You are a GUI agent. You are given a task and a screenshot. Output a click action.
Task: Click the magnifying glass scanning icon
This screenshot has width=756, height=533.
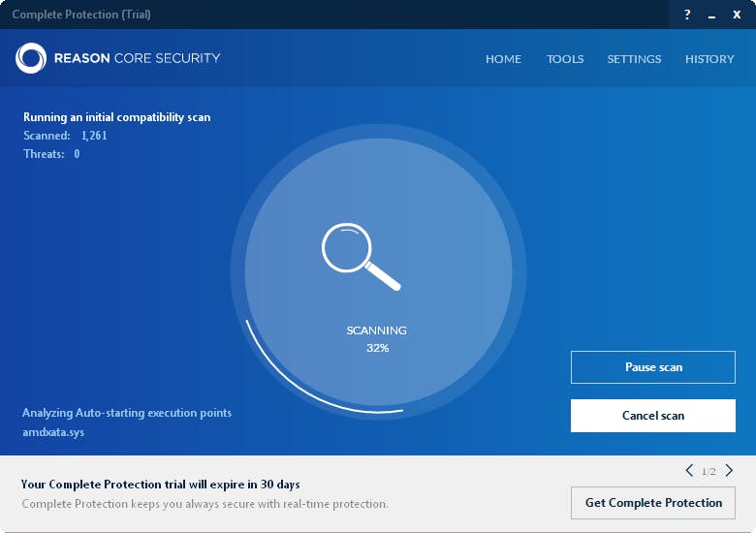click(362, 257)
